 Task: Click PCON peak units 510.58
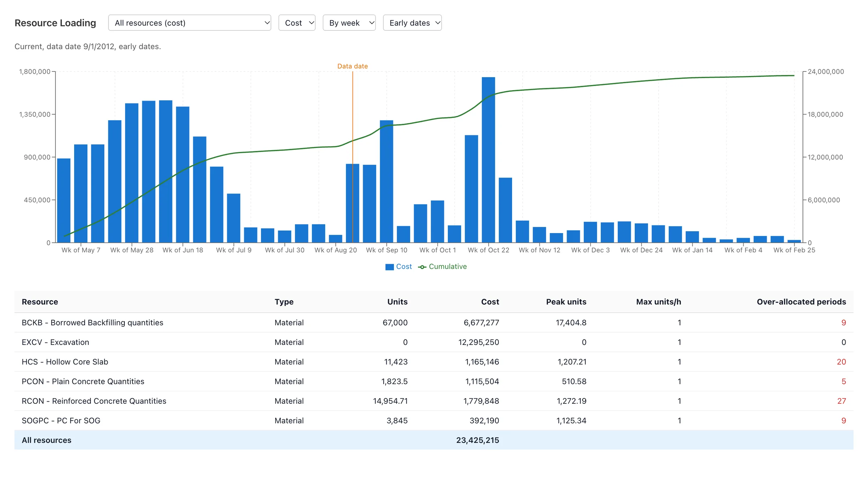574,381
